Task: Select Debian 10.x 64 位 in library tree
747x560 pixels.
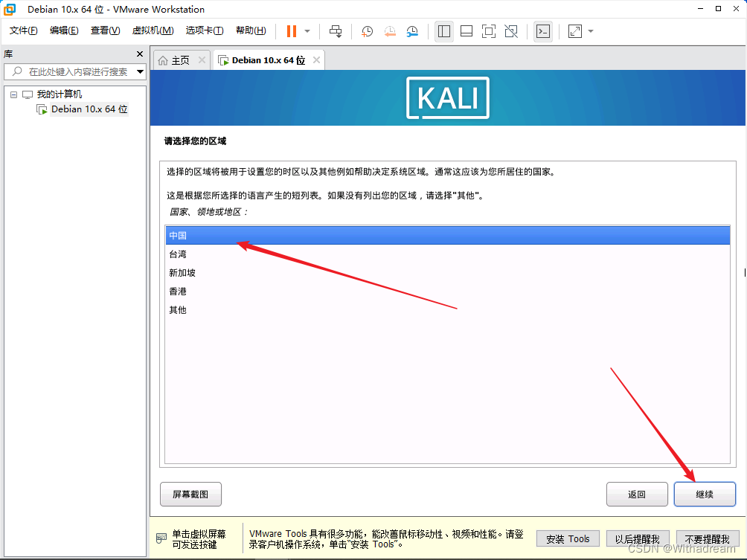Action: 89,109
